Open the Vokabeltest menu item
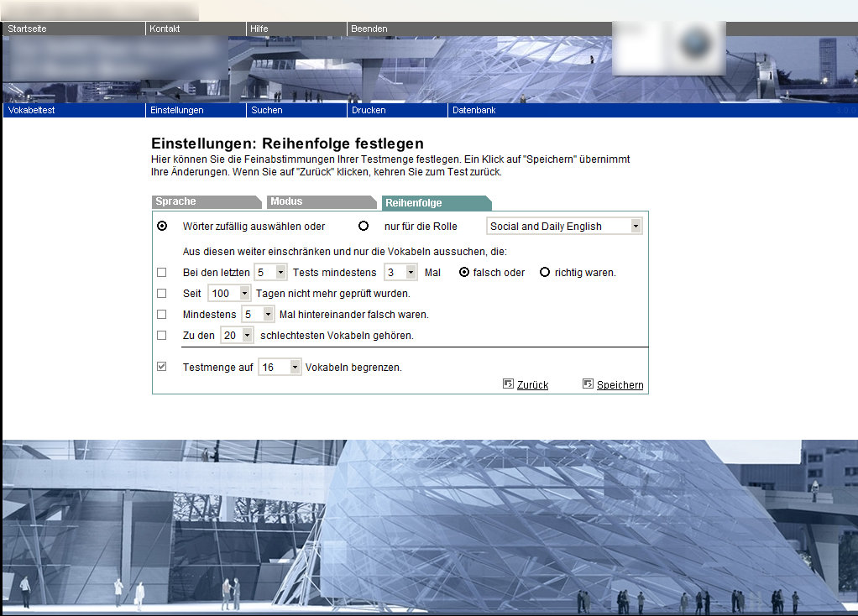Image resolution: width=858 pixels, height=616 pixels. [31, 110]
